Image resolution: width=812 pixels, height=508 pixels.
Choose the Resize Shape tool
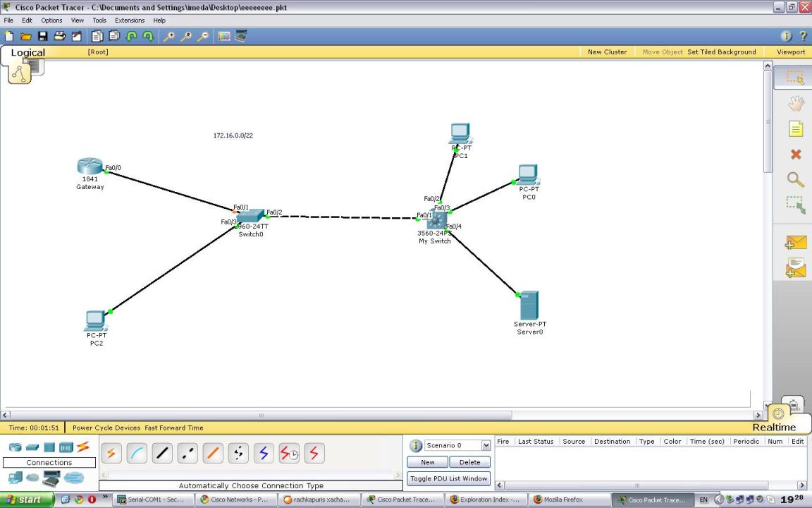(x=796, y=205)
